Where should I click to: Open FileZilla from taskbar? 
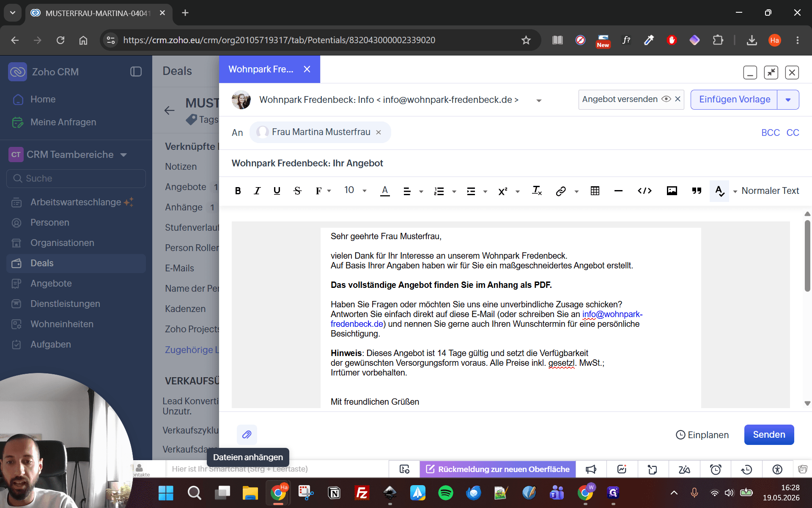coord(362,493)
